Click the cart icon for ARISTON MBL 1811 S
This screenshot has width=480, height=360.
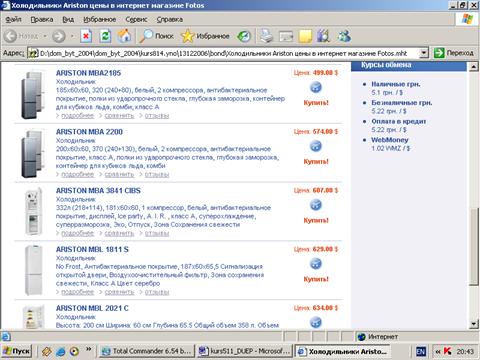click(x=316, y=264)
